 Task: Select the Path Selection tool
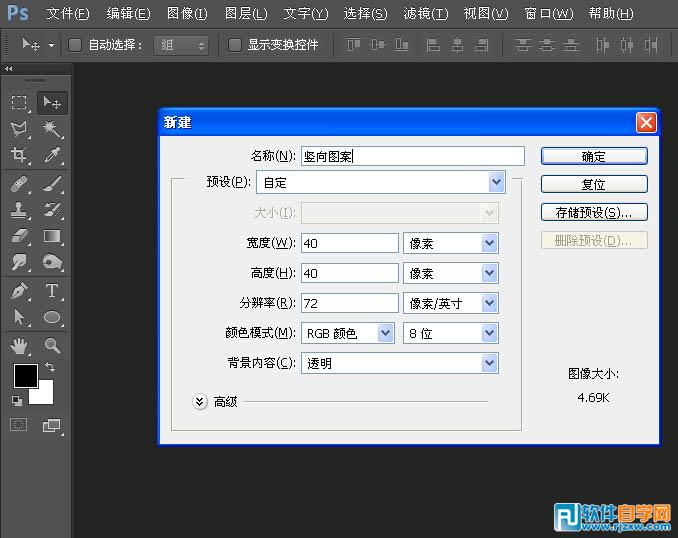coord(19,317)
